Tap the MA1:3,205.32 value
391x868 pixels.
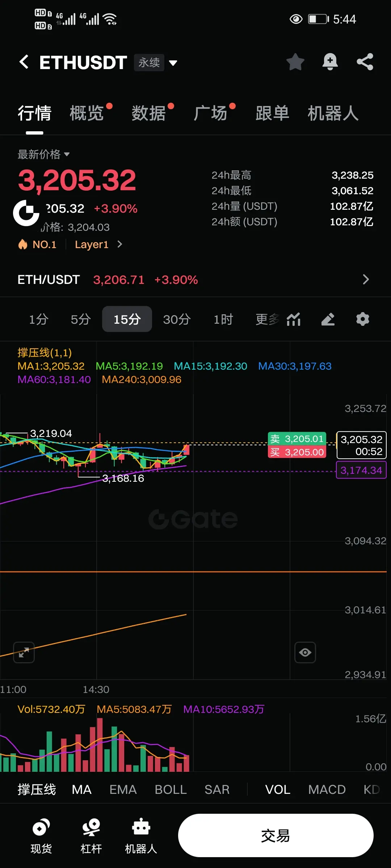[x=51, y=366]
